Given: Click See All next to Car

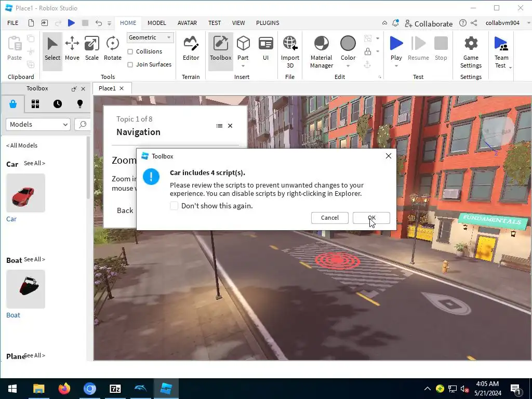Looking at the screenshot, I should point(34,163).
